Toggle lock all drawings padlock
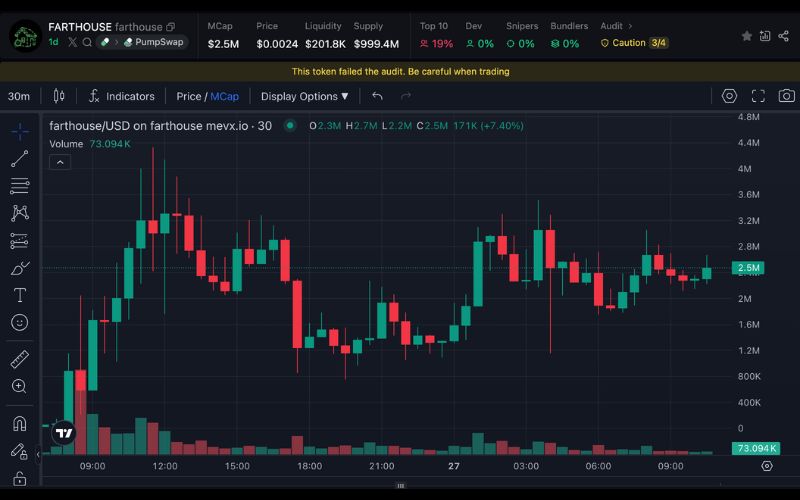800x500 pixels. pos(19,478)
